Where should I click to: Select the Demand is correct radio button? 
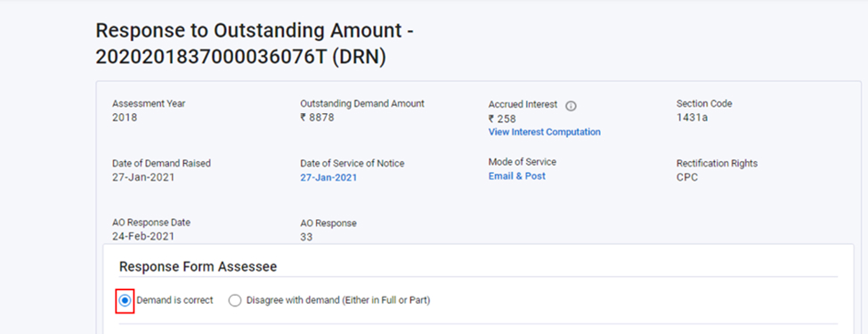[126, 301]
